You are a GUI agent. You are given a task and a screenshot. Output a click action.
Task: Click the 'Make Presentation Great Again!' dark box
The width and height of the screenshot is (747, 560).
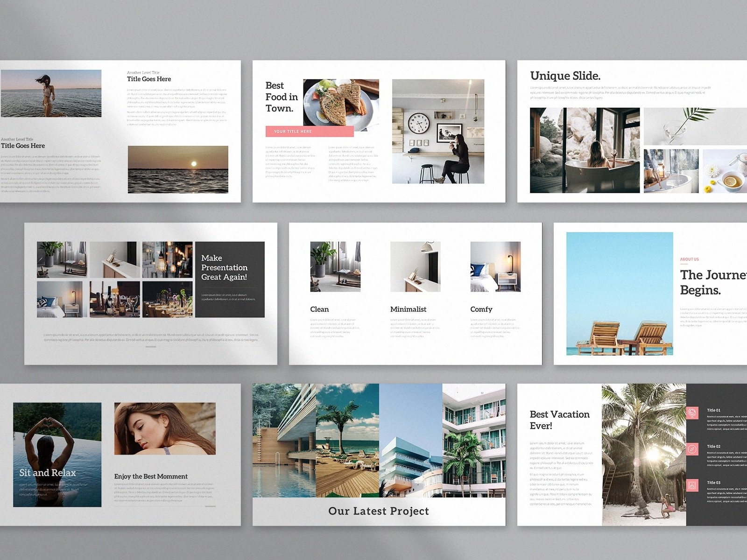(x=230, y=280)
